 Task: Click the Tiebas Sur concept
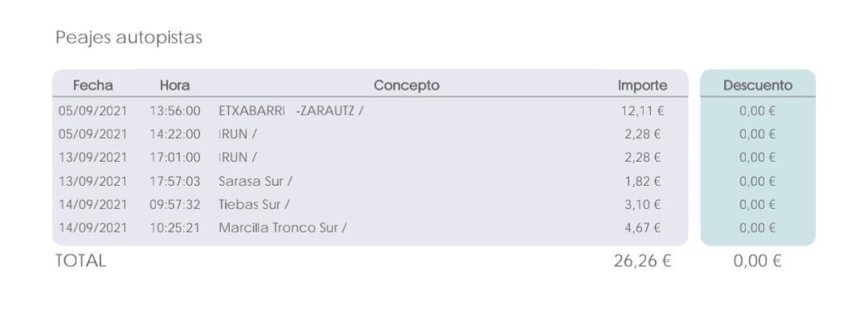[x=253, y=204]
